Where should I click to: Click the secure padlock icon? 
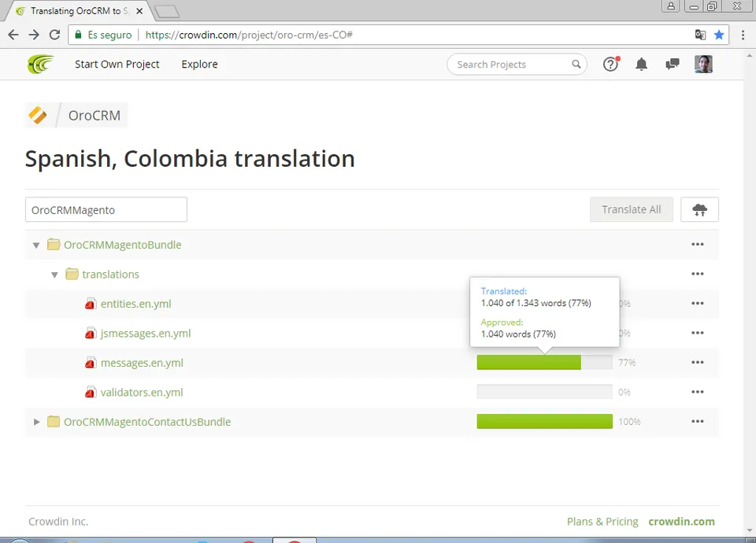(78, 35)
